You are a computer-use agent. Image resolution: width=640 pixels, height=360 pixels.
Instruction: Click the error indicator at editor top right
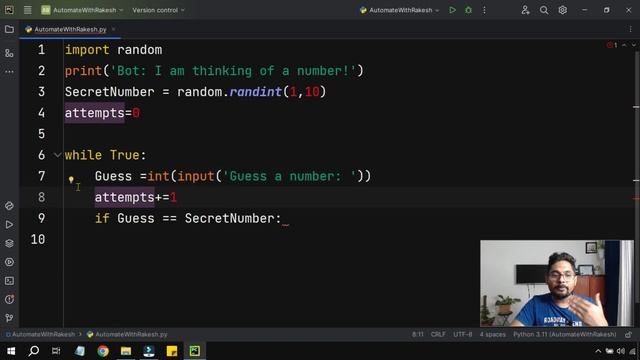point(612,45)
